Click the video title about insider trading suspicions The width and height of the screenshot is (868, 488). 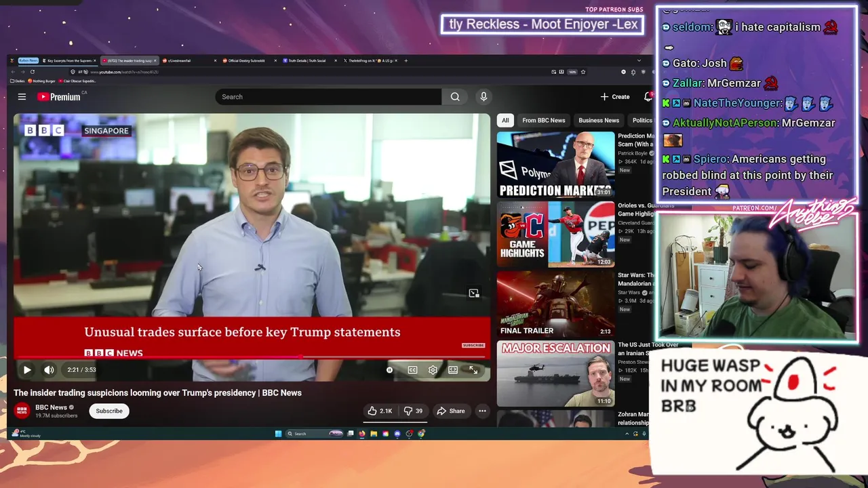coord(157,392)
